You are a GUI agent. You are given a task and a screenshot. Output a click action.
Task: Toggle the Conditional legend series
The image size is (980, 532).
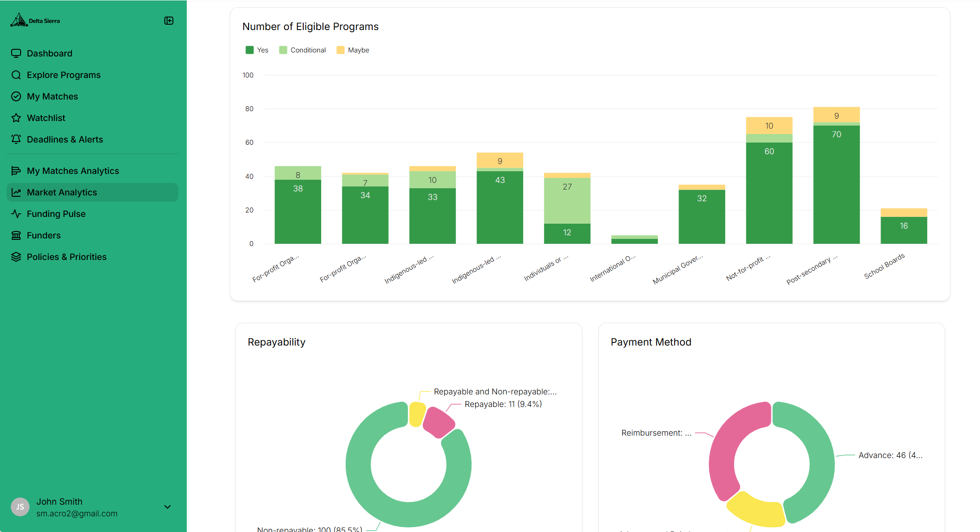(302, 50)
